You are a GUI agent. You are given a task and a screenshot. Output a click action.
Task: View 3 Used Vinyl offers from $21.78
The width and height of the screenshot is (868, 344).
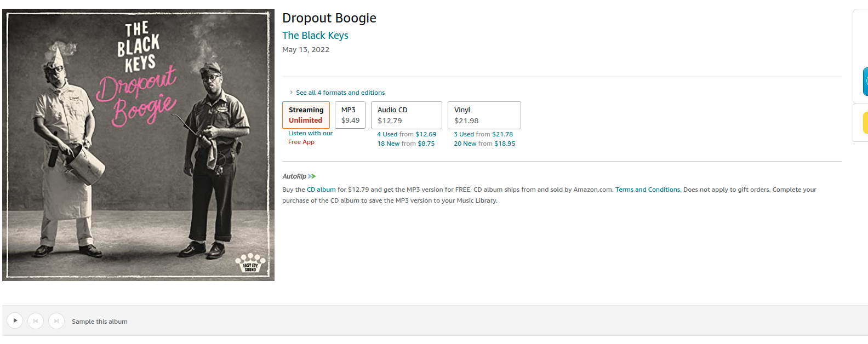[483, 134]
